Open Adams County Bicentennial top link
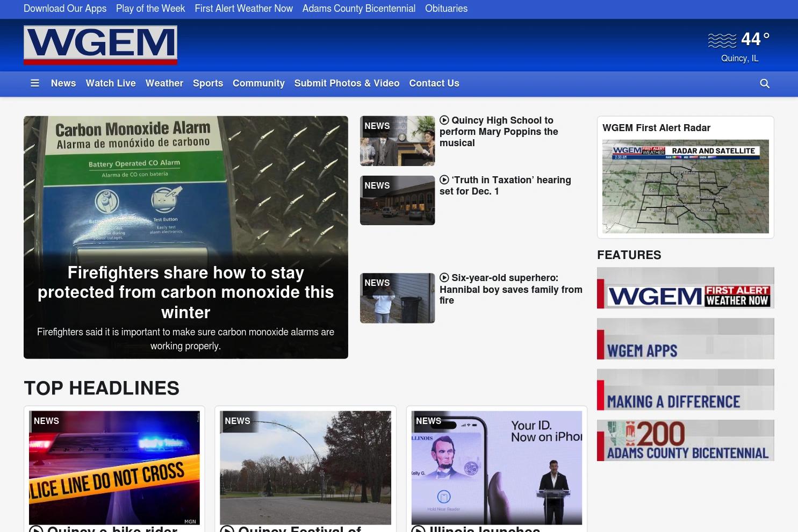 359,9
